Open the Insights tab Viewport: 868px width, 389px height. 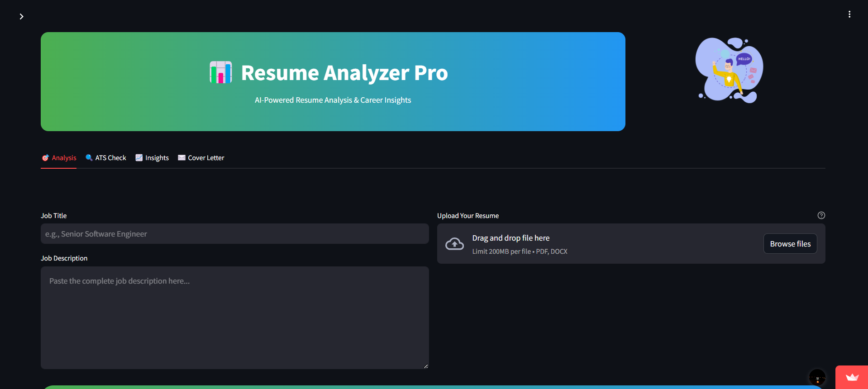pos(152,158)
